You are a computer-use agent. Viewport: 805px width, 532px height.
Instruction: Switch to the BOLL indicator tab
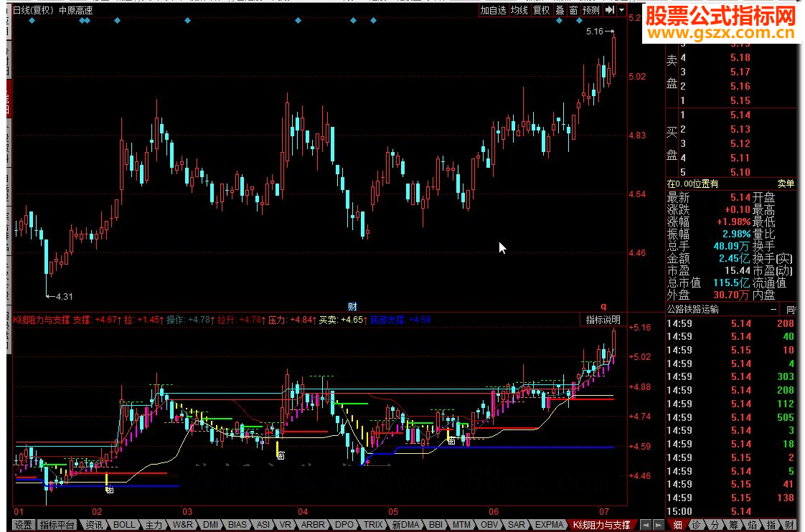124,525
